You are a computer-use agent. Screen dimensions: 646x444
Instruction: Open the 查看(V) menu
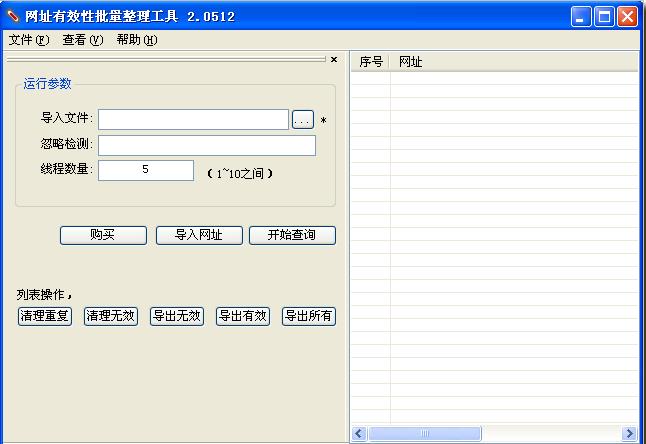(82, 40)
